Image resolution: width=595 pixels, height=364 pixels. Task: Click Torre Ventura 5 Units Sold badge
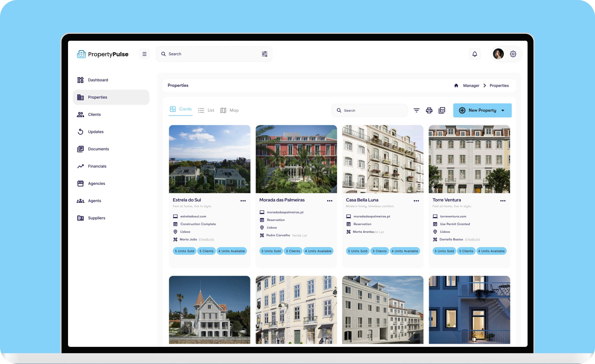444,251
